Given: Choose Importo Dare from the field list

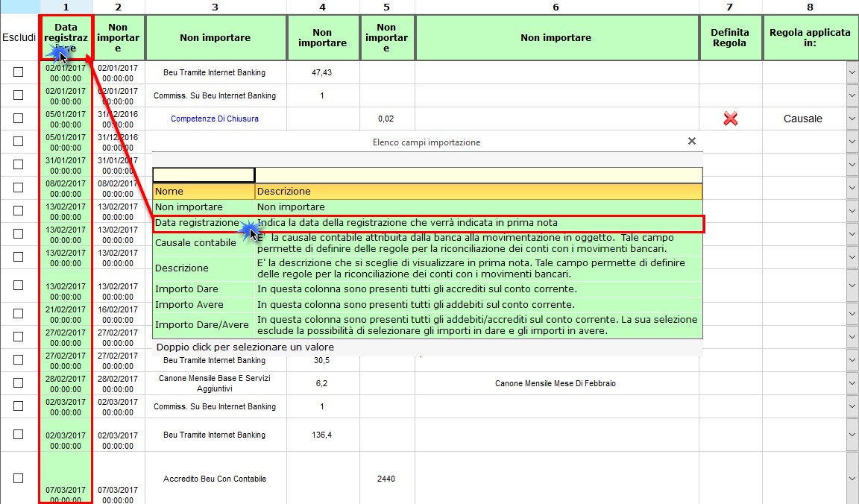Looking at the screenshot, I should (427, 289).
